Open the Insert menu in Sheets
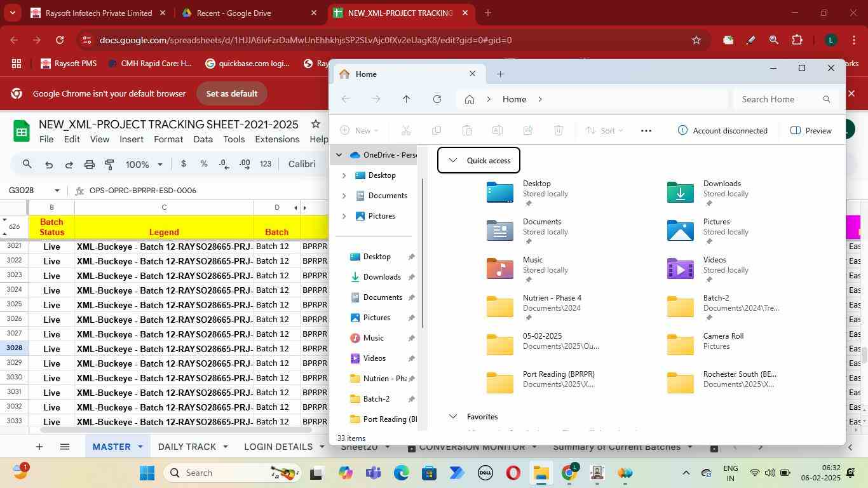The width and height of the screenshot is (868, 488). (132, 139)
